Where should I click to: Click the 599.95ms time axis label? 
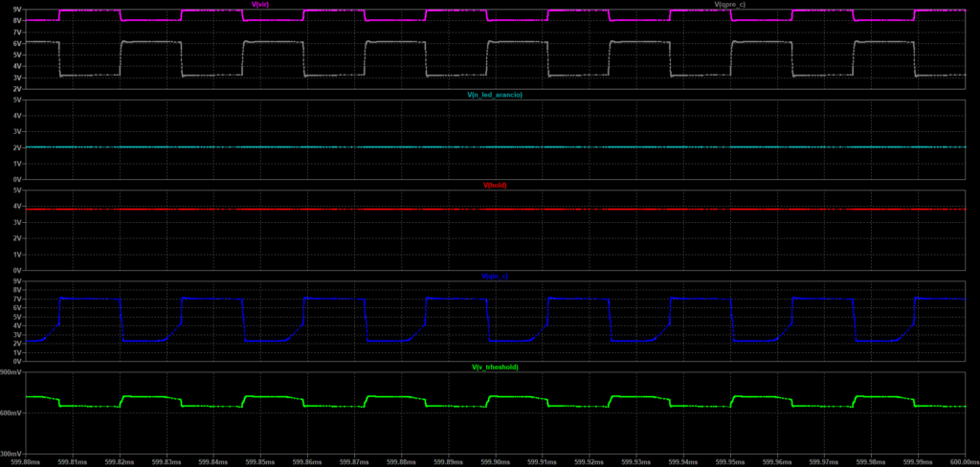coord(729,462)
